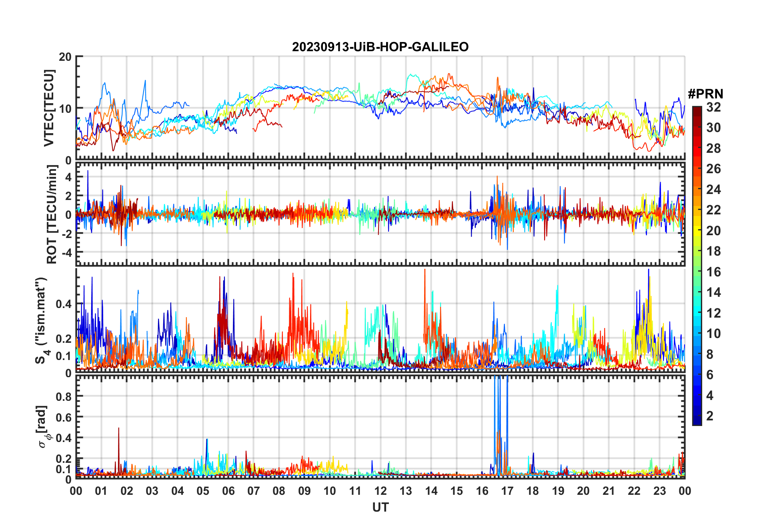The image size is (761, 532).
Task: Click the #PRN colorbar title
Action: click(x=705, y=94)
